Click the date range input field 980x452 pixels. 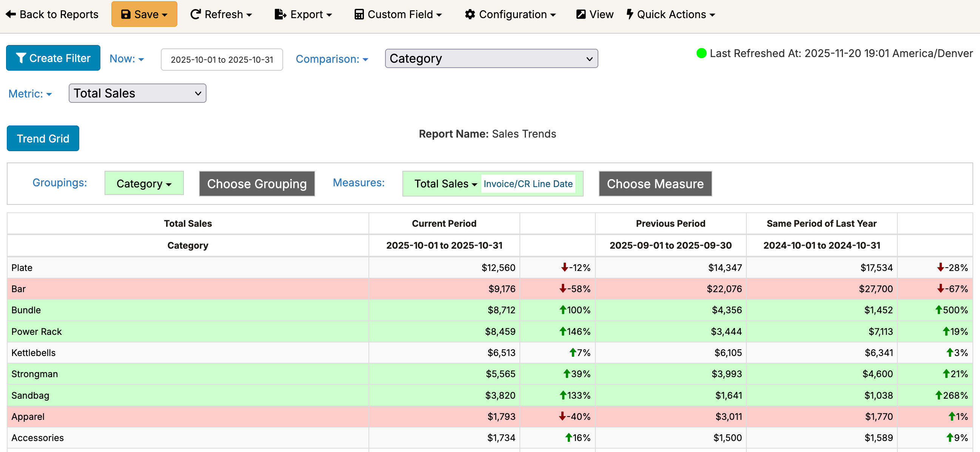(x=222, y=60)
